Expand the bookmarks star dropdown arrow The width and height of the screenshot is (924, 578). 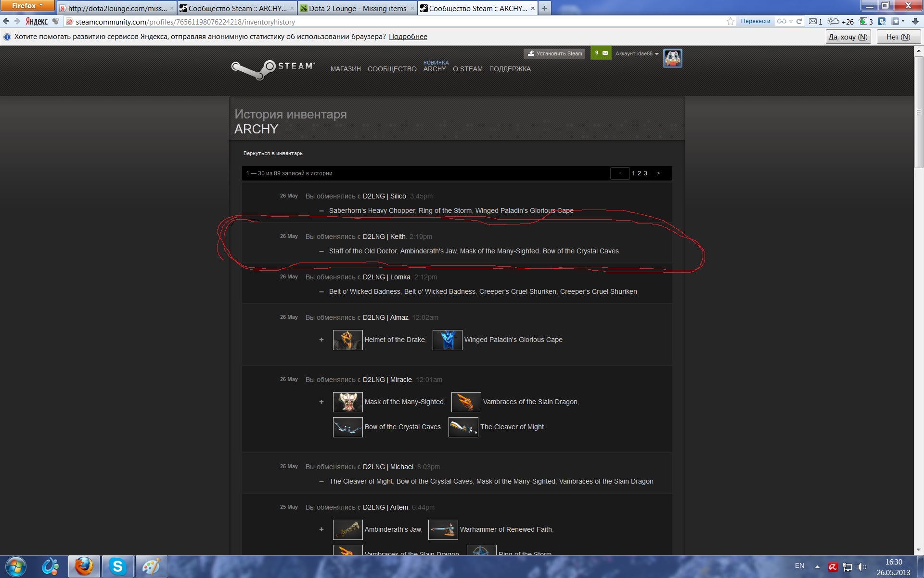[x=903, y=21]
